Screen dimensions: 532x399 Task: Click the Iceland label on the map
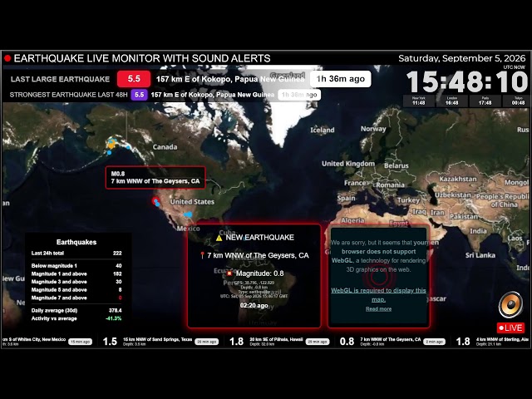pos(323,130)
